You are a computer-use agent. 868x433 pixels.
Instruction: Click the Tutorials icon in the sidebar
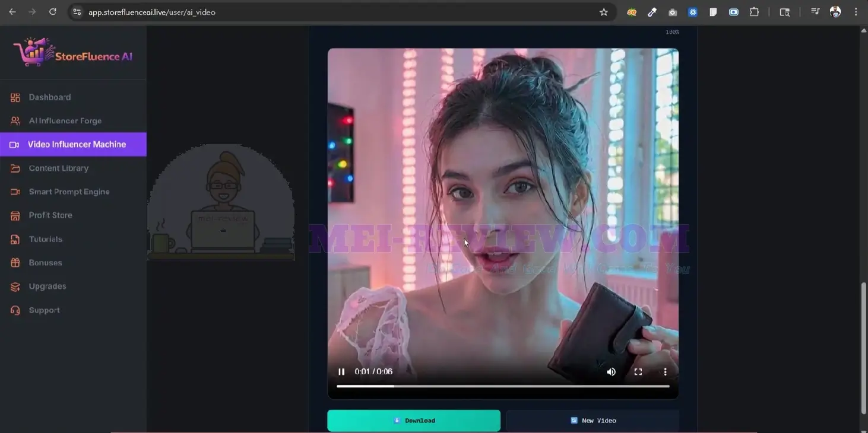15,240
